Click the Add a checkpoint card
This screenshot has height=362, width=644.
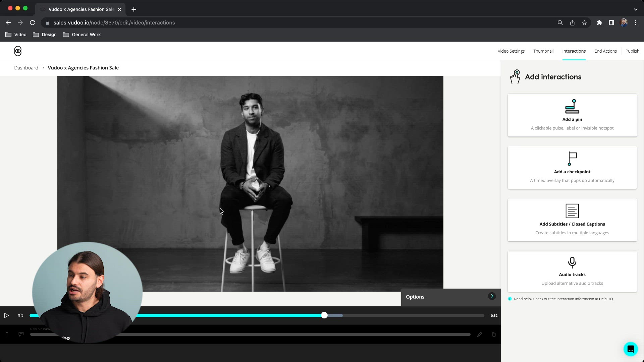tap(572, 167)
